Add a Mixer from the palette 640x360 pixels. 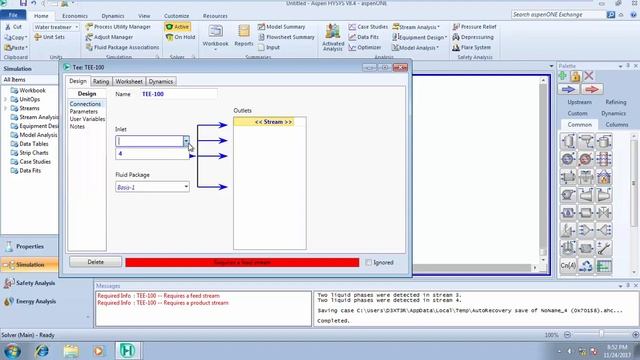click(x=586, y=230)
